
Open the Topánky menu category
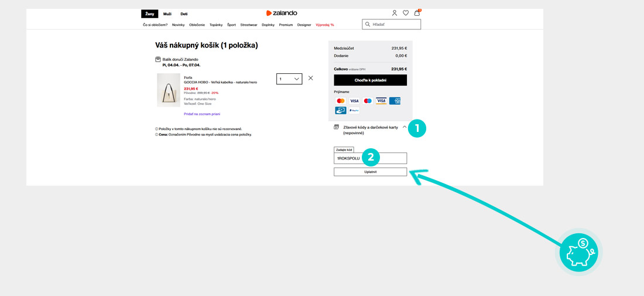click(216, 25)
